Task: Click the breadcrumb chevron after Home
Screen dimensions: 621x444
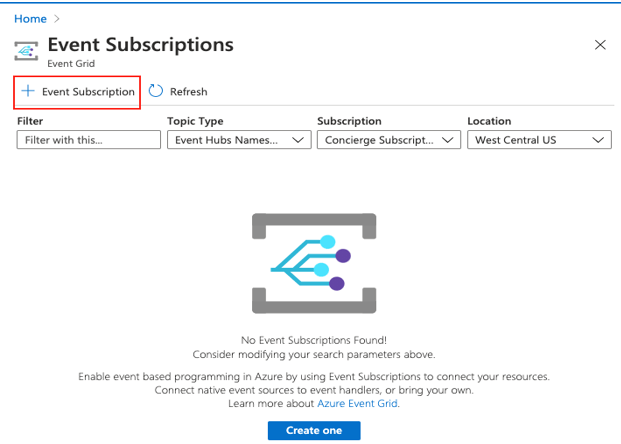Action: tap(57, 19)
